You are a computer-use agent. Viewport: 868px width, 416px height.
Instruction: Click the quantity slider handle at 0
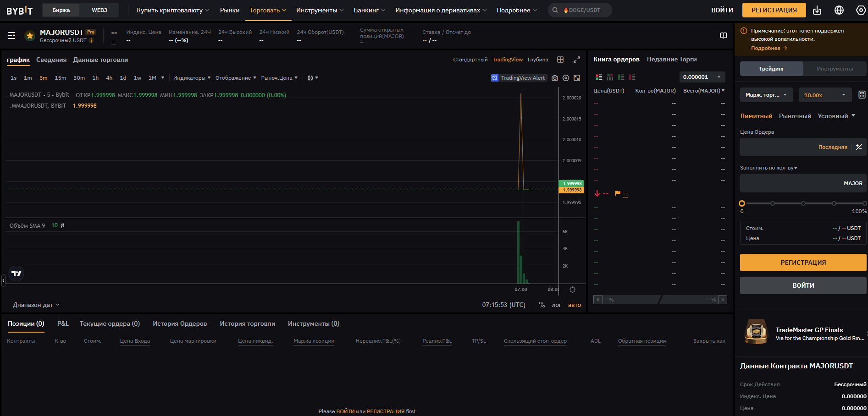click(x=742, y=203)
